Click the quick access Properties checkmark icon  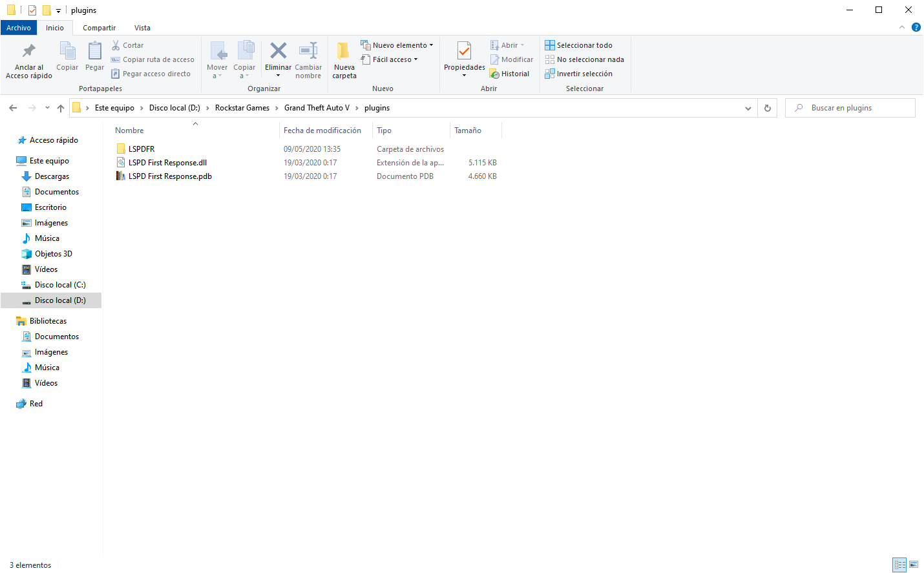[x=32, y=10]
